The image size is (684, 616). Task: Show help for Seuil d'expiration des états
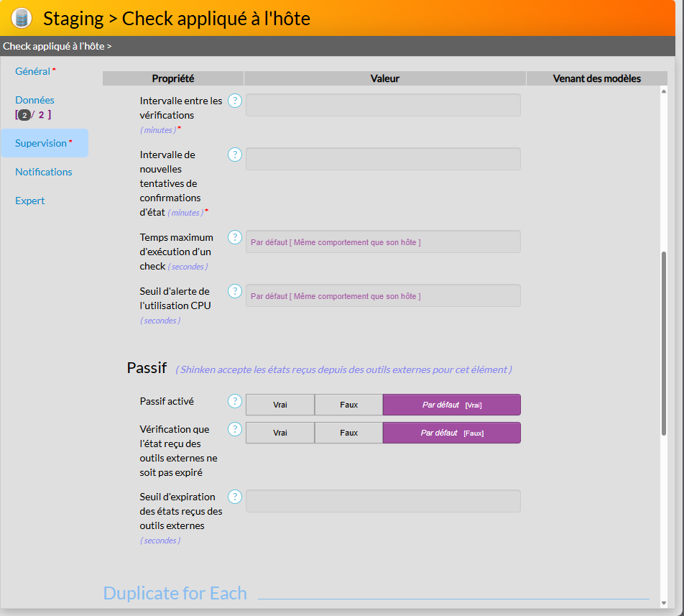pyautogui.click(x=234, y=497)
